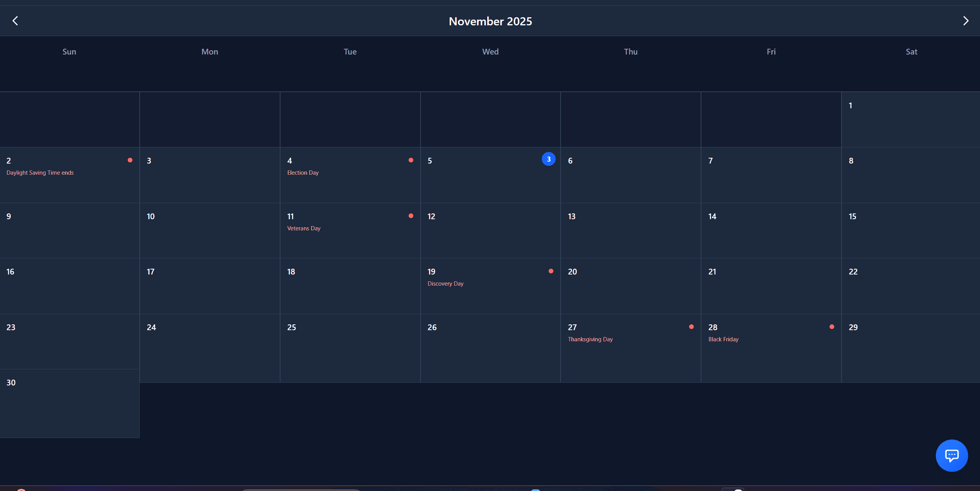Click the event dot on Election Day
Image resolution: width=980 pixels, height=491 pixels.
pyautogui.click(x=411, y=160)
